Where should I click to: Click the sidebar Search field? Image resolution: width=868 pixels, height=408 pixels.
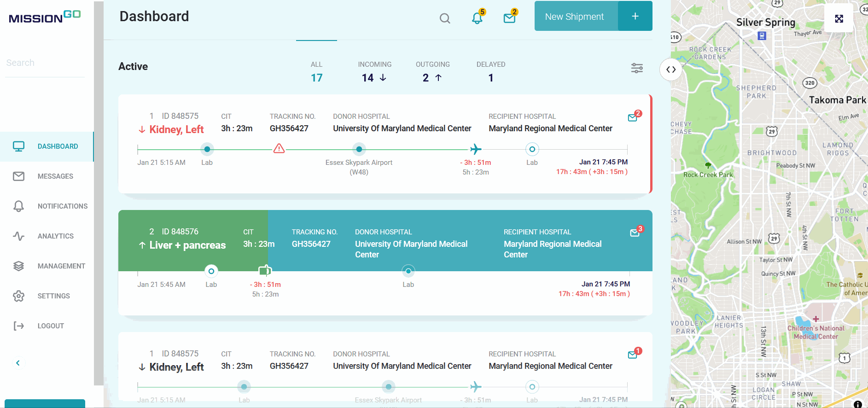coord(45,63)
